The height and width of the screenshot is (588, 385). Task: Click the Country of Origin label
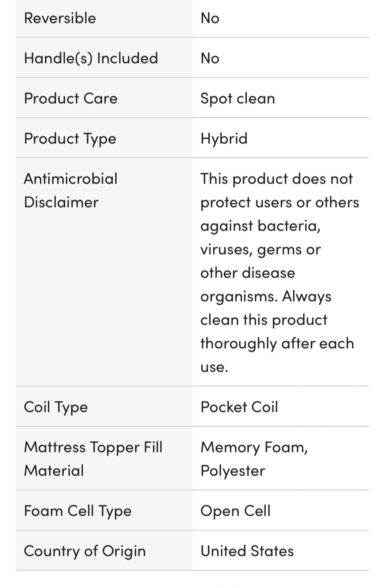pos(85,551)
